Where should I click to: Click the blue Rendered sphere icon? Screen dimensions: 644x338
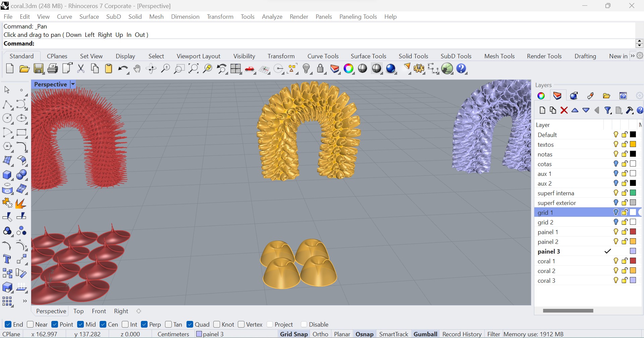pyautogui.click(x=391, y=69)
